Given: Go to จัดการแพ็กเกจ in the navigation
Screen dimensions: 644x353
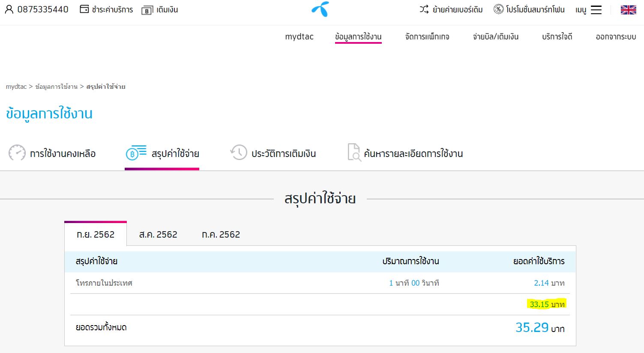Looking at the screenshot, I should (x=427, y=36).
